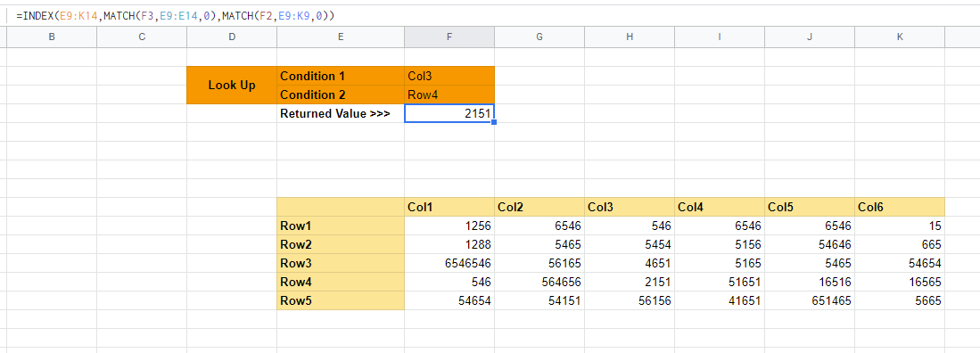Screen dimensions: 980x353
Task: Select column H header
Action: [630, 37]
